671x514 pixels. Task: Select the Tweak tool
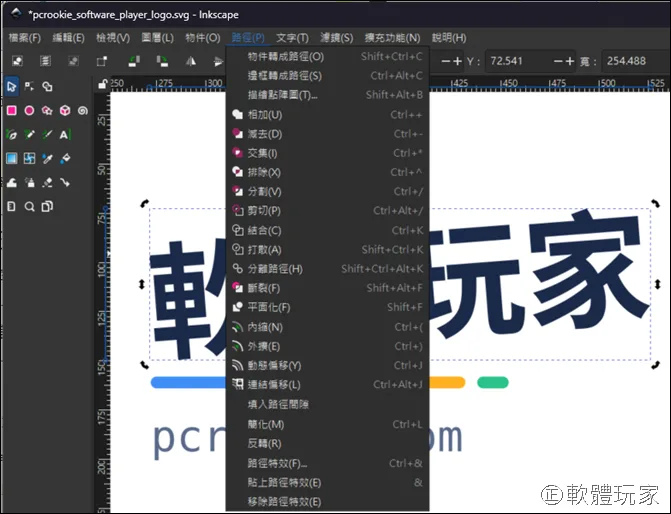click(x=12, y=183)
